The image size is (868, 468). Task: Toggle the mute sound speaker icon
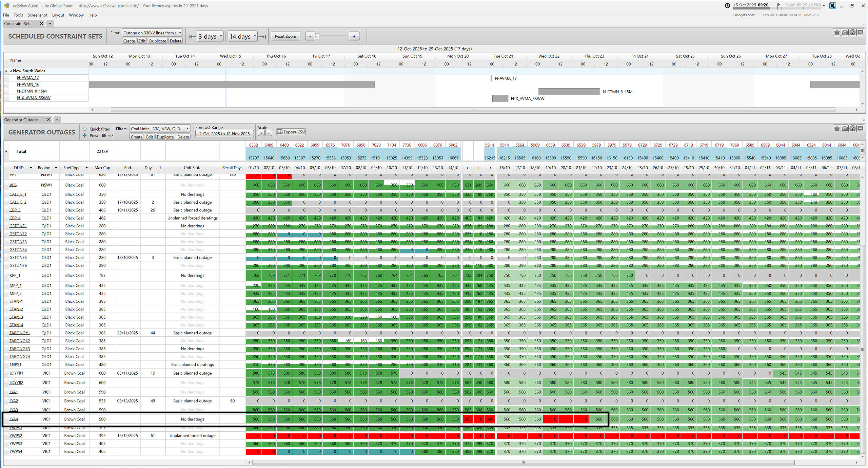832,5
